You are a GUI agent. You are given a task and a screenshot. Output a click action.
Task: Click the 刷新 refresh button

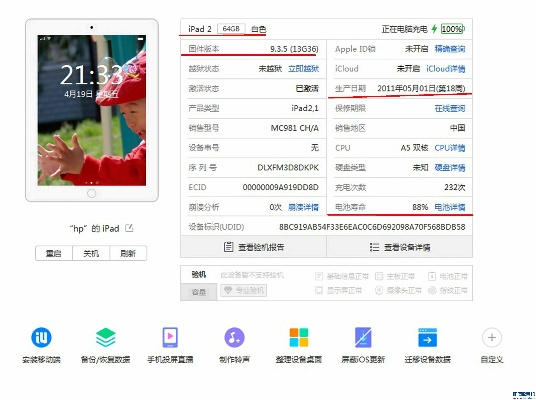[x=128, y=253]
